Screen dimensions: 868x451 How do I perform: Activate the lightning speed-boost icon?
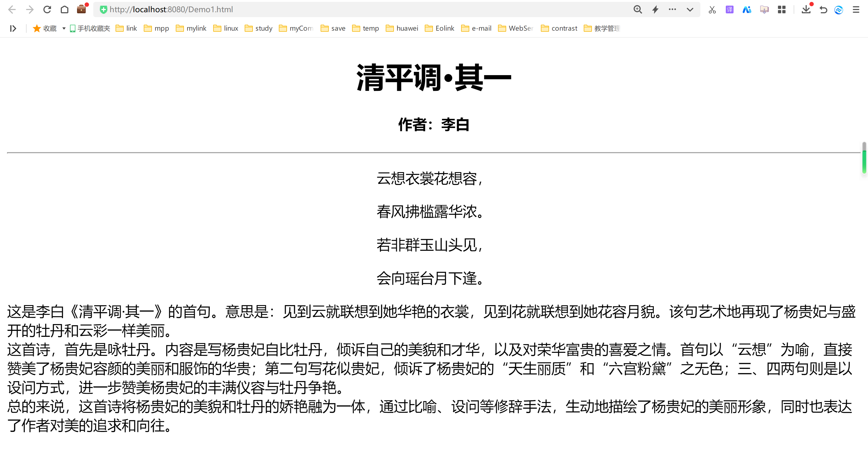655,9
